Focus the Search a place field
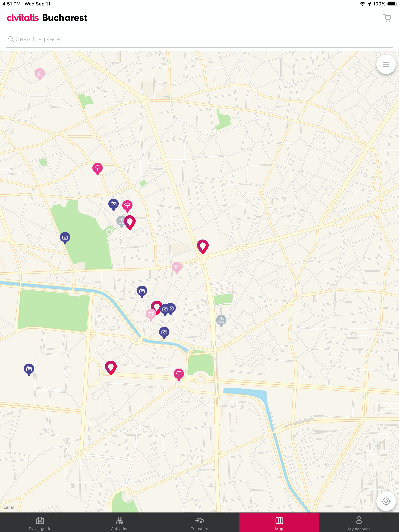399x532 pixels. [199, 39]
